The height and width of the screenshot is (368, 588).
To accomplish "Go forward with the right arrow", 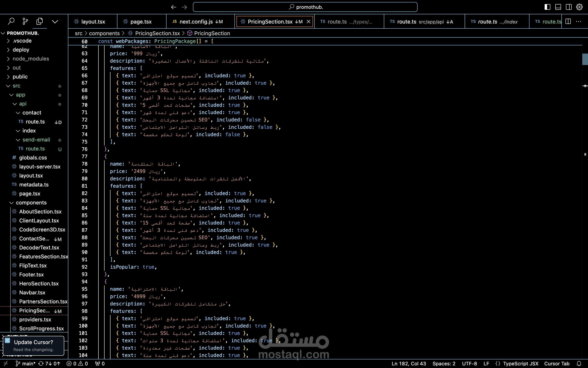I will 184,7.
